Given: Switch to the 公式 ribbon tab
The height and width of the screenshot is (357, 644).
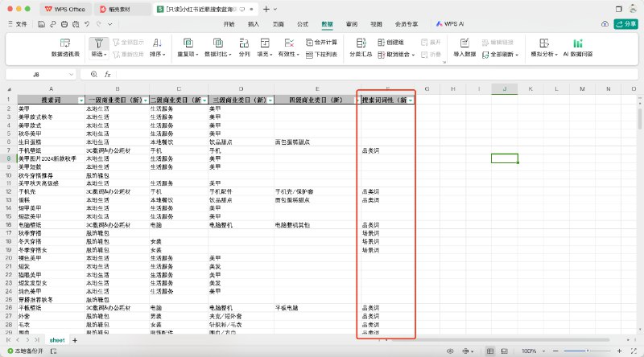Looking at the screenshot, I should (303, 24).
